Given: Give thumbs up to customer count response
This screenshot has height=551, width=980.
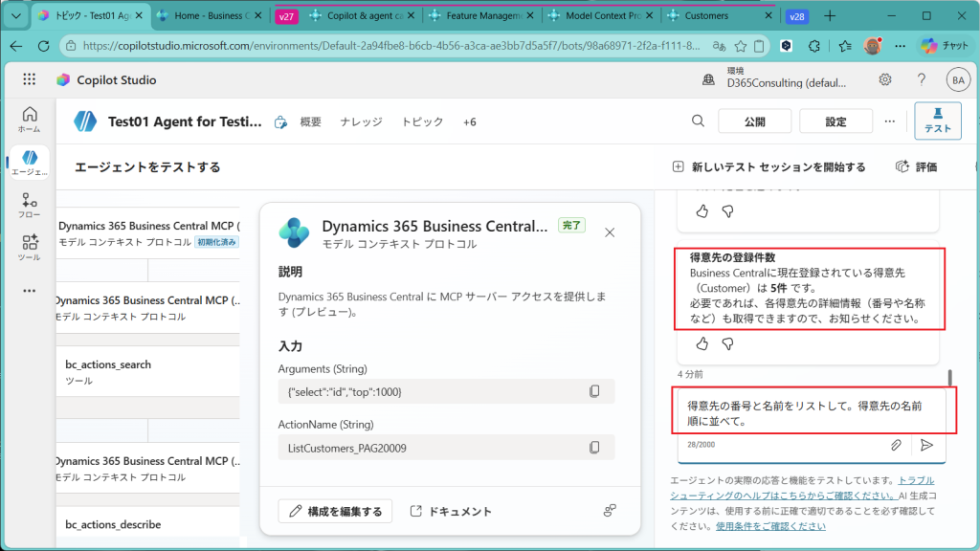Looking at the screenshot, I should pos(702,343).
